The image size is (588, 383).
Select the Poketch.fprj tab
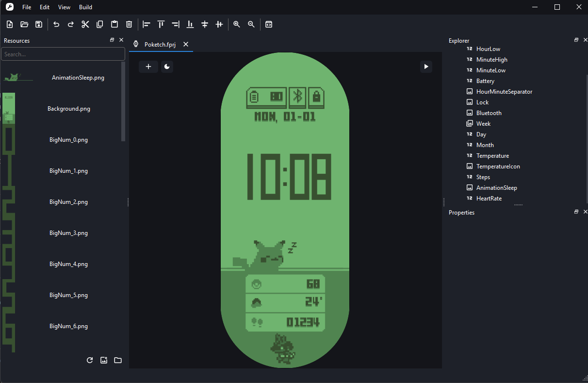pos(160,44)
